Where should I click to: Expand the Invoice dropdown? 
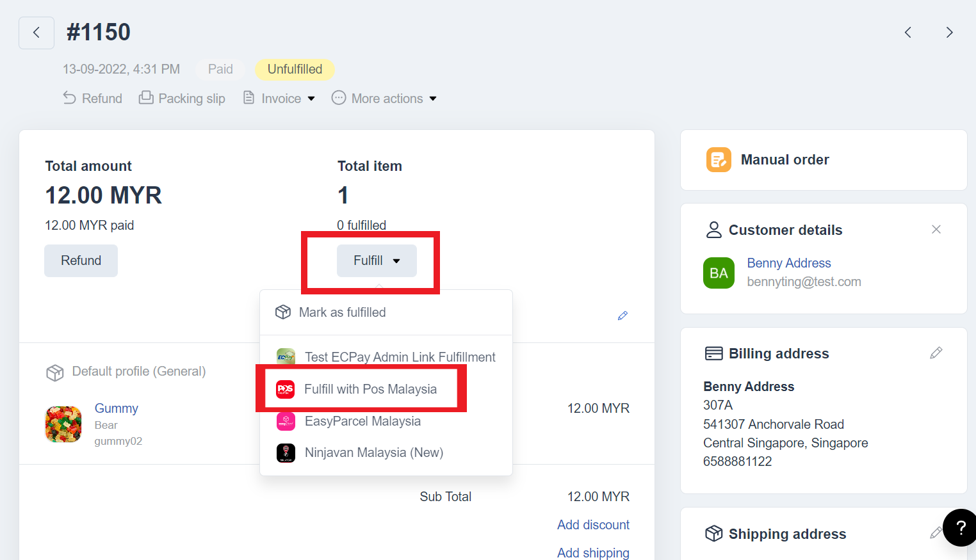click(x=279, y=98)
